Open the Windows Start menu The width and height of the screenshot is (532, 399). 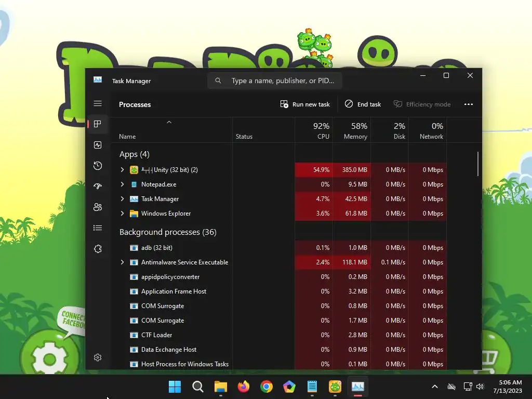pos(175,387)
